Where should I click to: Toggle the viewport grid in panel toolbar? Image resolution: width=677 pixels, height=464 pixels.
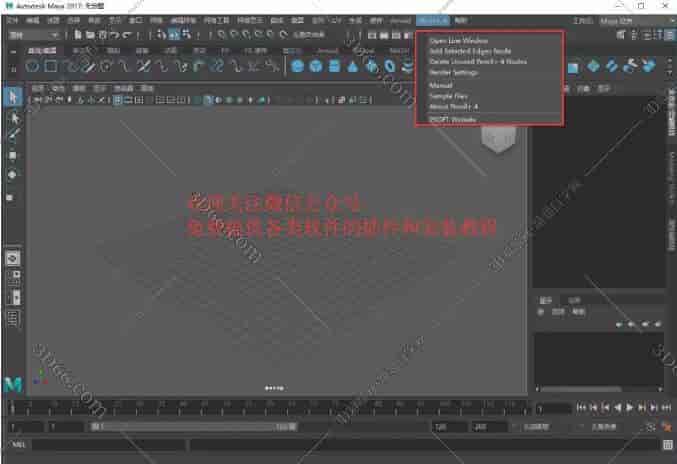coord(118,100)
